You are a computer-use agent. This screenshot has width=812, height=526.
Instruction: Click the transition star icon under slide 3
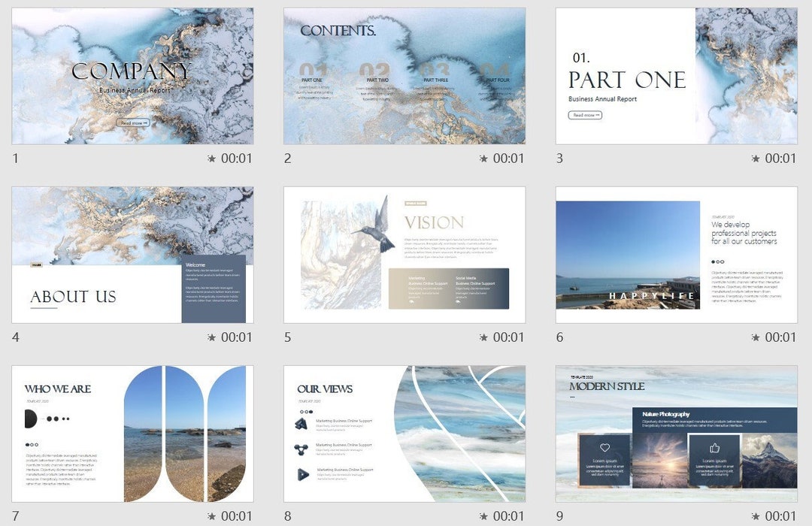coord(756,159)
